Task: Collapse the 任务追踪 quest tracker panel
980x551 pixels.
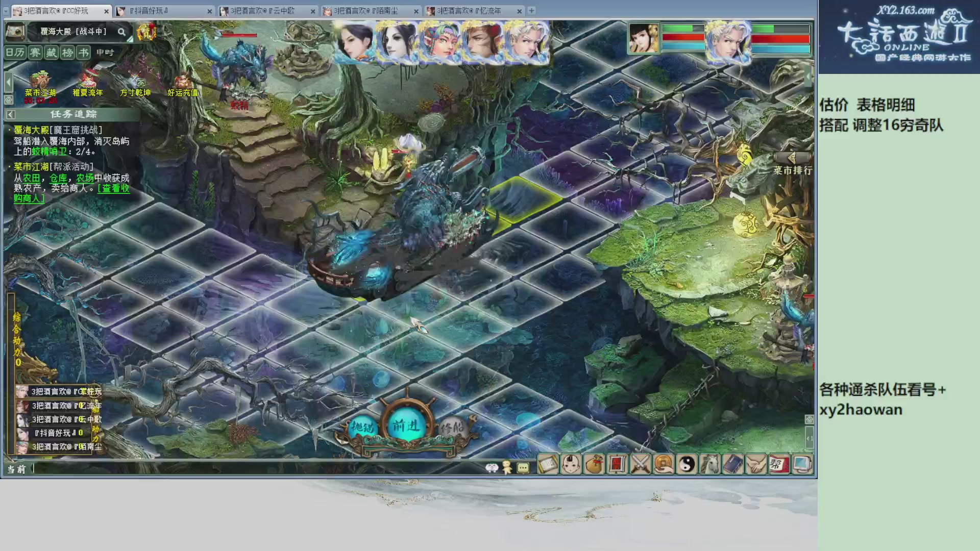Action: tap(11, 114)
